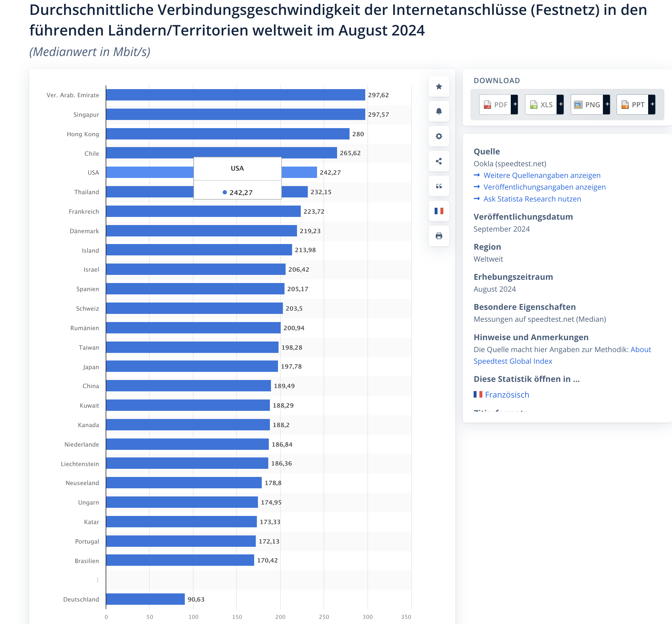Click the bell notification icon
The image size is (672, 624).
click(x=438, y=111)
